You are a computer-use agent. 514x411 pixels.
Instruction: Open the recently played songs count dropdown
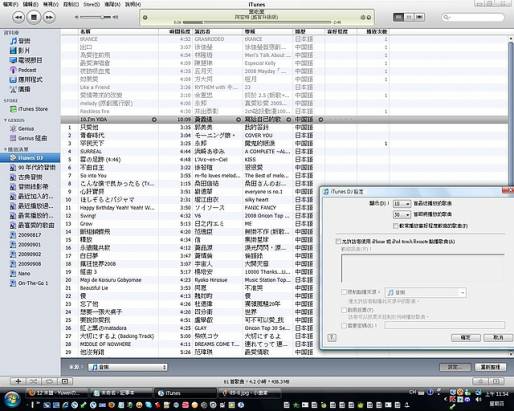tap(402, 204)
